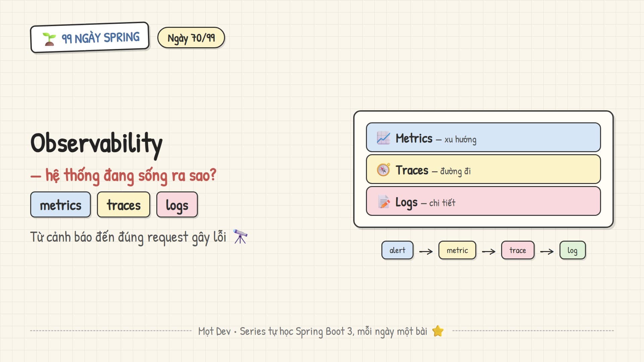The image size is (644, 362).
Task: Select the 99 NGÀY SPRING badge
Action: click(x=90, y=38)
